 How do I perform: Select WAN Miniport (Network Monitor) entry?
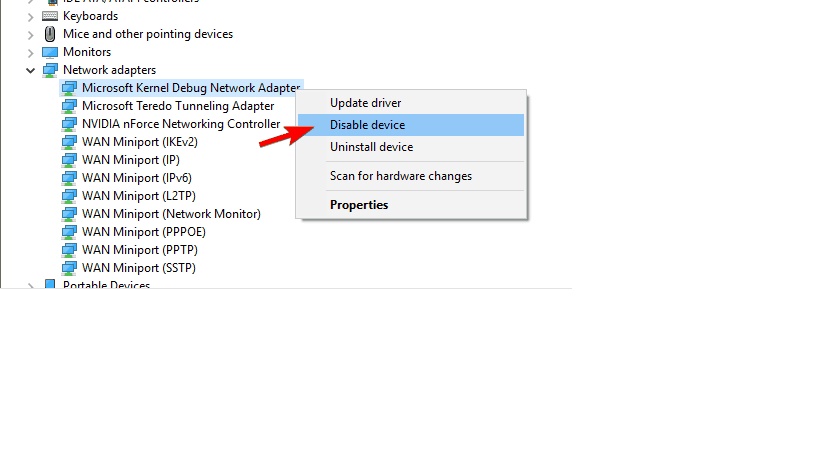[x=171, y=214]
